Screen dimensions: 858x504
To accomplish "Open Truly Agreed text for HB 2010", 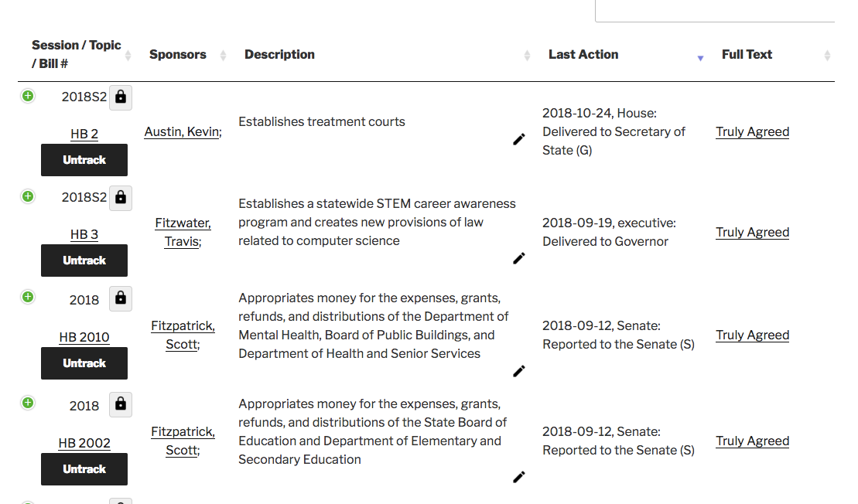I will (752, 335).
